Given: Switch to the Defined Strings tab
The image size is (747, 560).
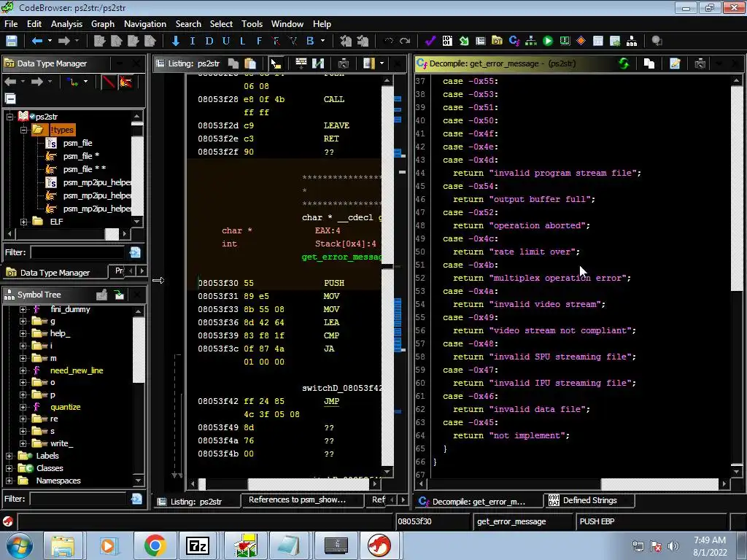Looking at the screenshot, I should point(589,500).
